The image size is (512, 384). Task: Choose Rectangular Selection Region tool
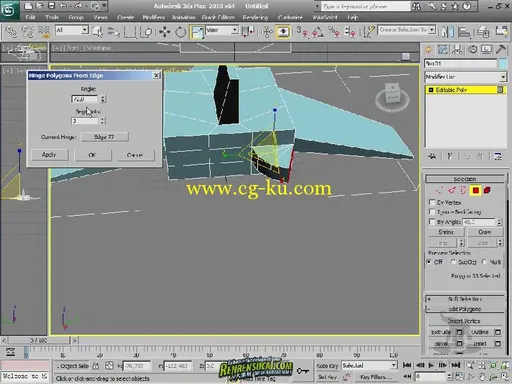click(x=130, y=32)
